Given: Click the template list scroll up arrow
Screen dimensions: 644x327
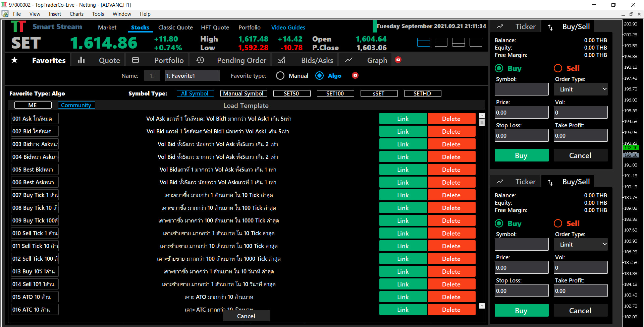Looking at the screenshot, I should pos(482,116).
